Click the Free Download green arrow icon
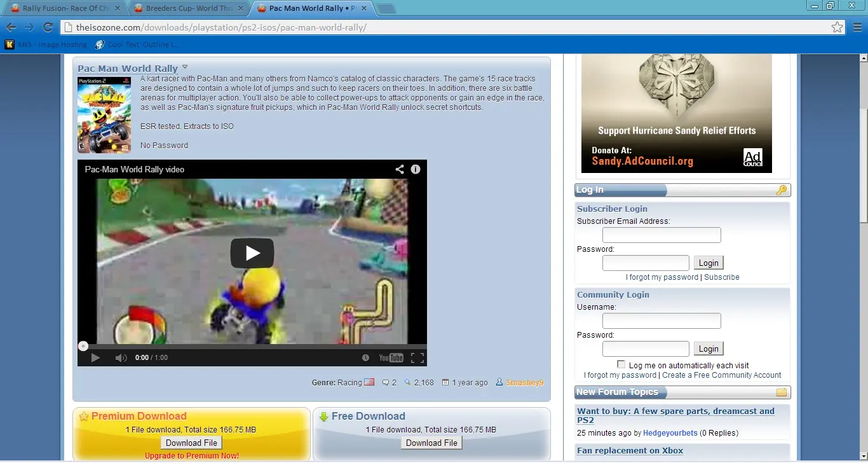 324,417
